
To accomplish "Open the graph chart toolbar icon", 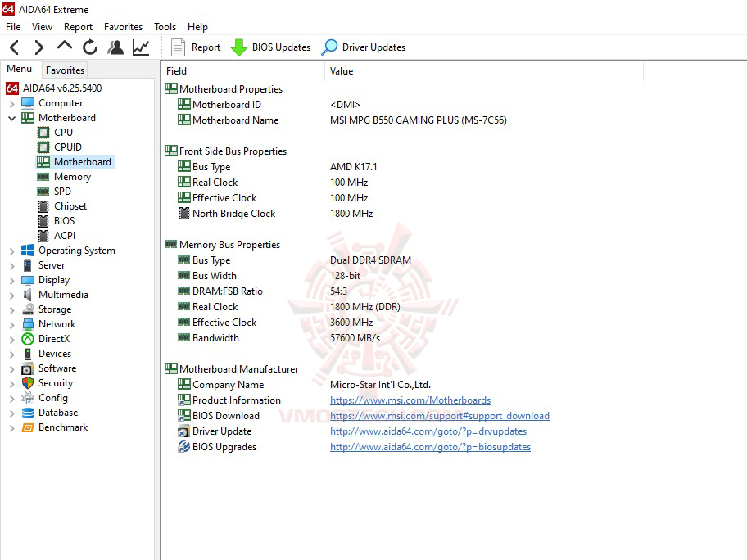I will 141,47.
